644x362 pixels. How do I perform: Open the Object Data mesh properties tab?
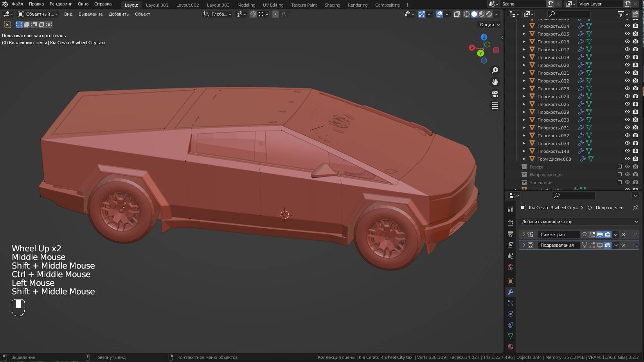510,336
